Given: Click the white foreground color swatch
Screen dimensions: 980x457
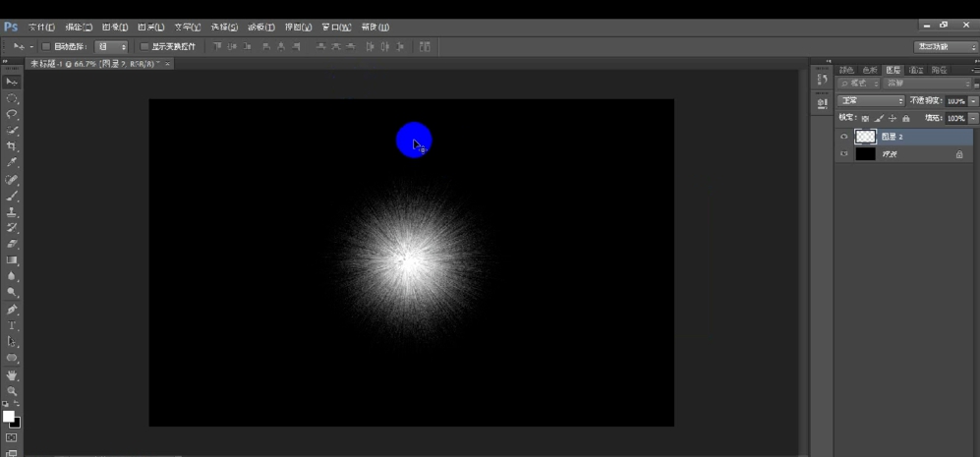Looking at the screenshot, I should tap(8, 417).
